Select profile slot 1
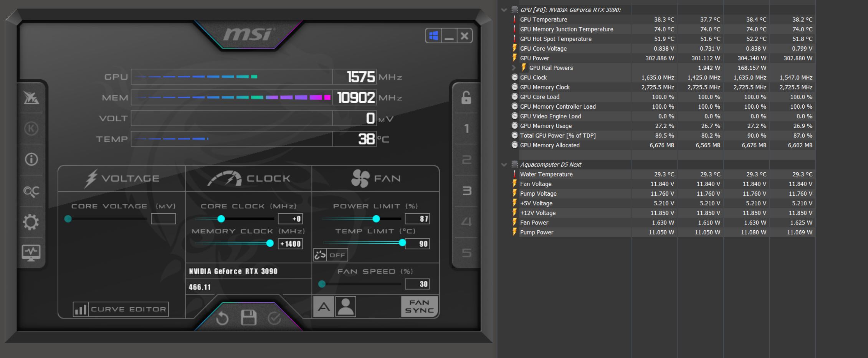 point(466,129)
